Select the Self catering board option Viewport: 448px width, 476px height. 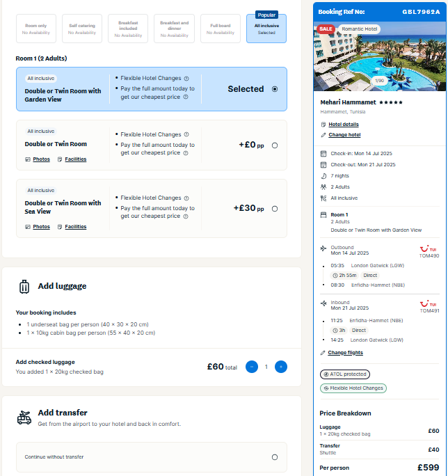82,29
